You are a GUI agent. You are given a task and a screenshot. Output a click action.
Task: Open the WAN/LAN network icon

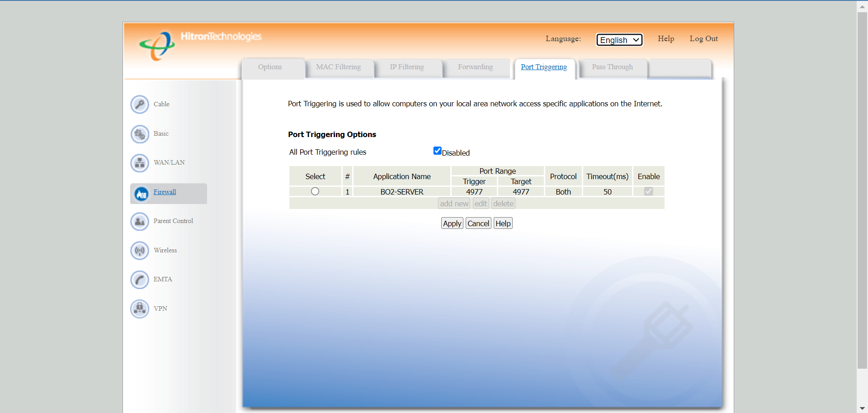140,163
